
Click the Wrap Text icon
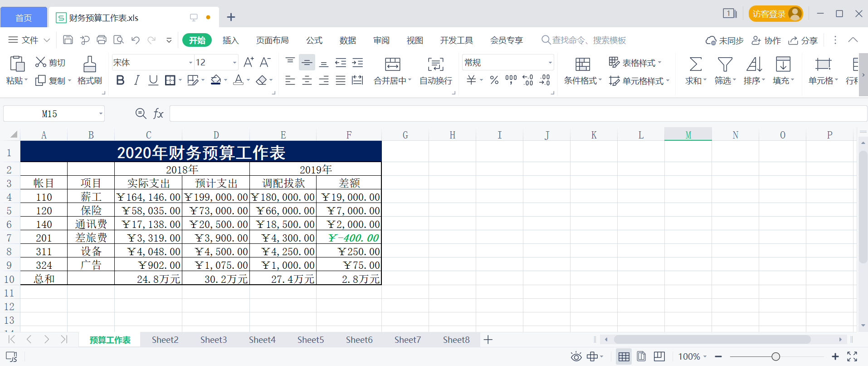tap(436, 64)
